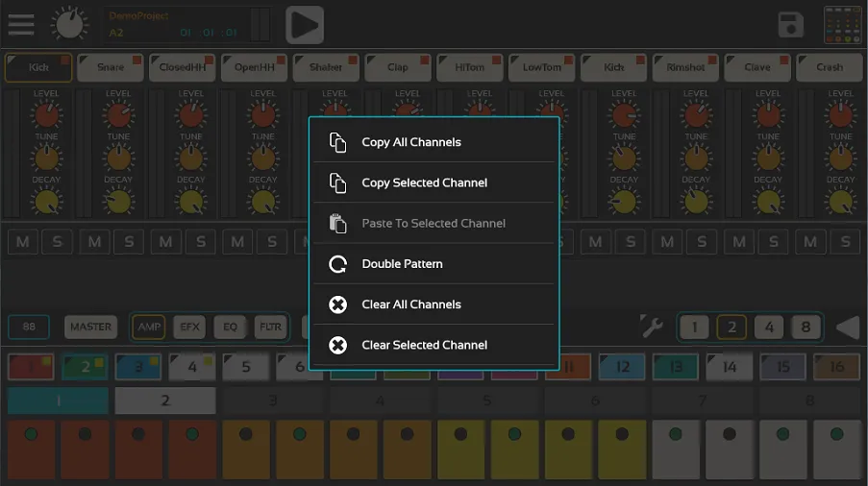
Task: Set pattern length to 1 bar
Action: click(694, 328)
